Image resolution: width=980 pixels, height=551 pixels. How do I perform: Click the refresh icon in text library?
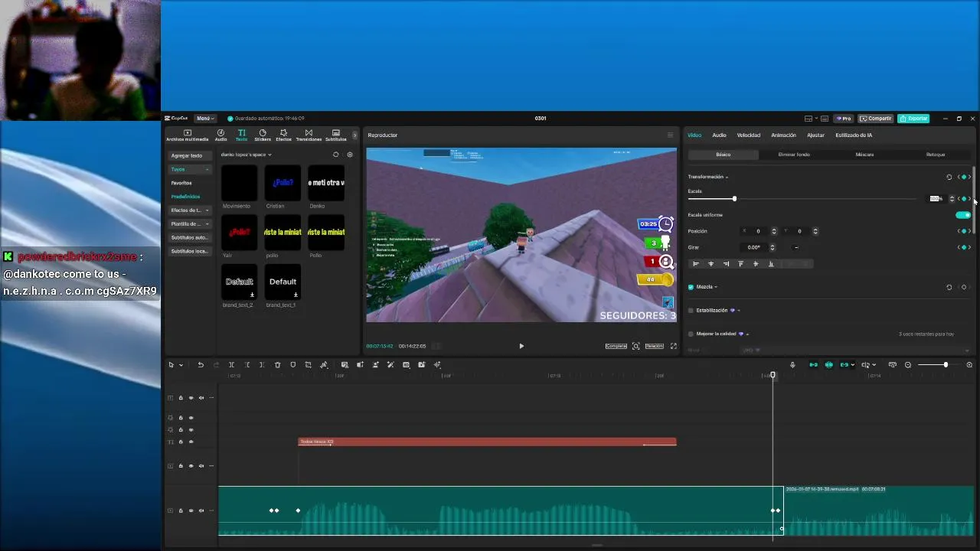pos(335,155)
